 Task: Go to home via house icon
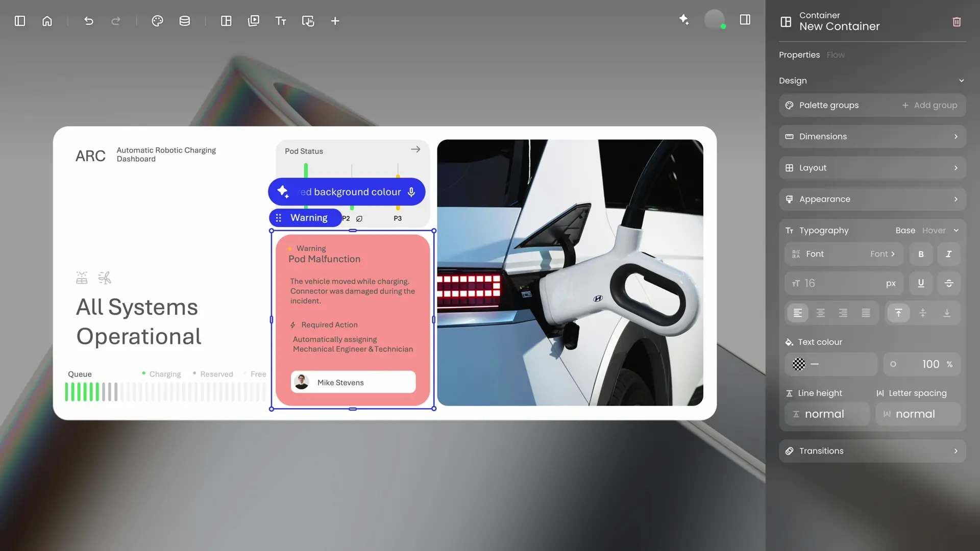coord(47,21)
